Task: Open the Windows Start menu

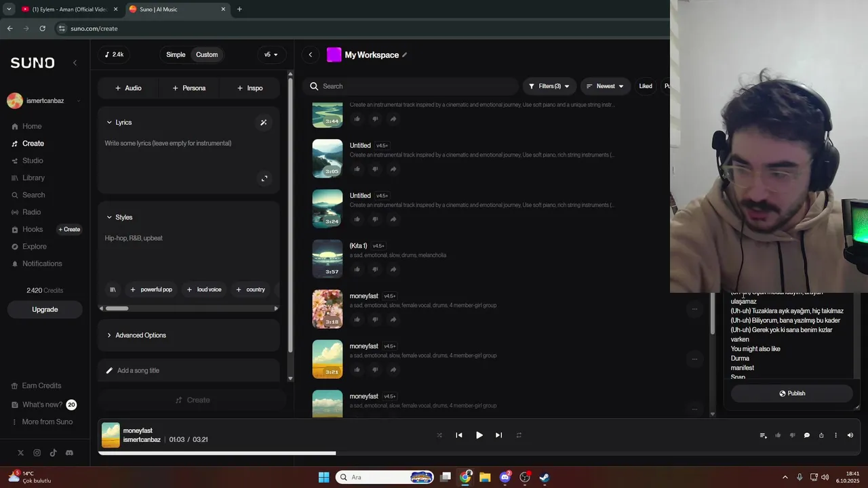Action: 324,477
